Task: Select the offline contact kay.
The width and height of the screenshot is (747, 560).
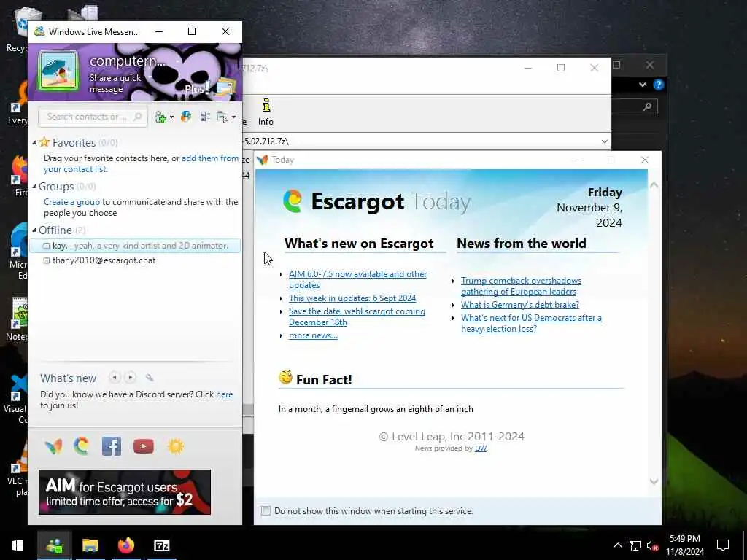Action: click(135, 246)
